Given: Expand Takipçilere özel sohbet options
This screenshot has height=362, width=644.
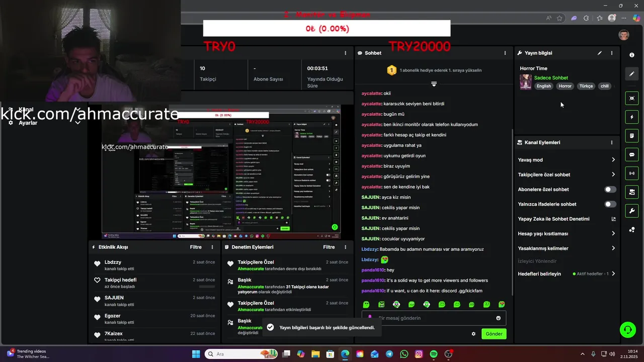Looking at the screenshot, I should 613,174.
